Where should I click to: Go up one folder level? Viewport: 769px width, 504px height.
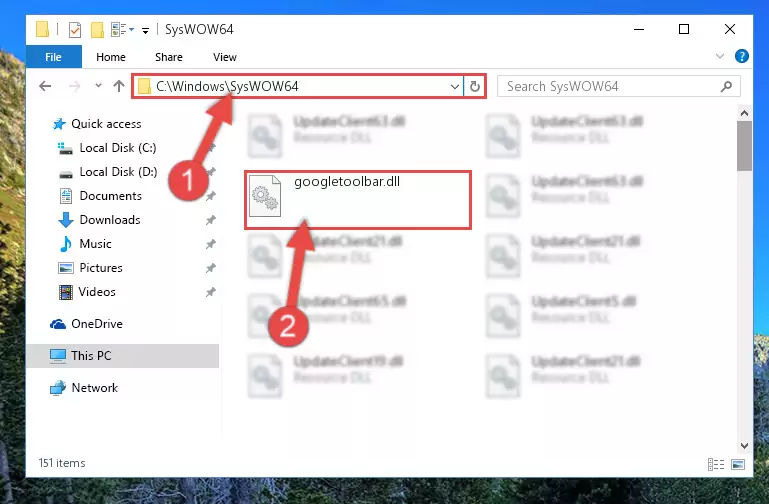[119, 86]
